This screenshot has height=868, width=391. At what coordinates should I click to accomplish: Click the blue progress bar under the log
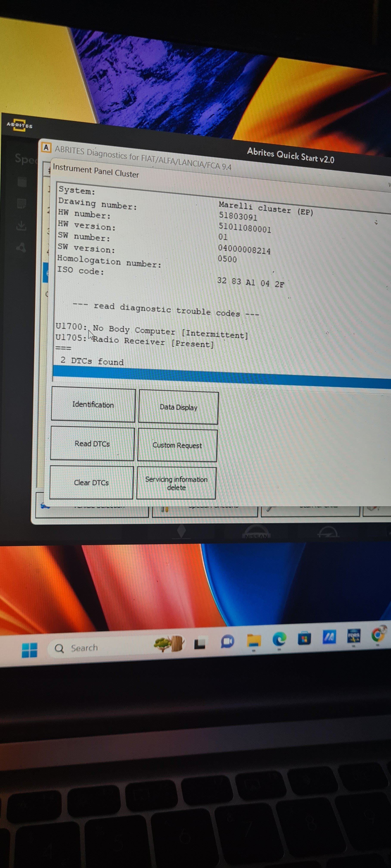click(222, 377)
